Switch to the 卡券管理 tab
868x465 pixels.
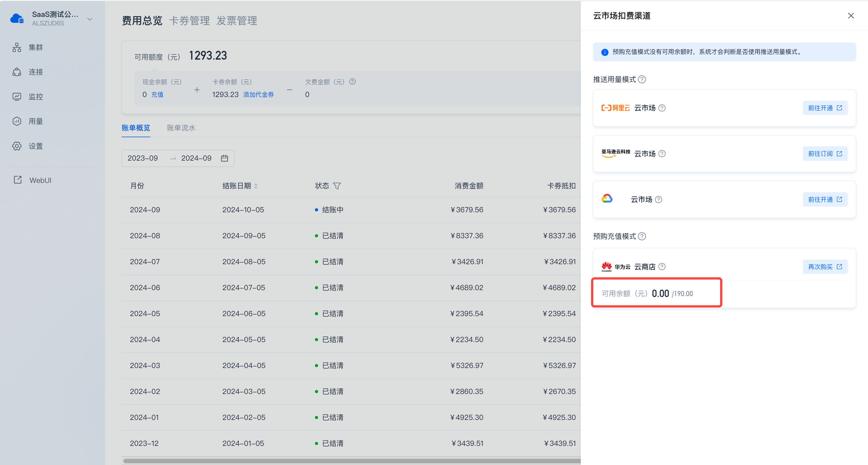(x=189, y=21)
